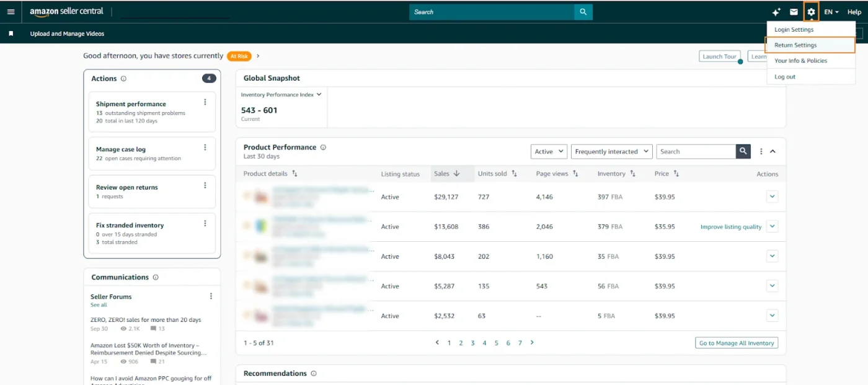Click the Improve listing quality link

[x=730, y=227]
